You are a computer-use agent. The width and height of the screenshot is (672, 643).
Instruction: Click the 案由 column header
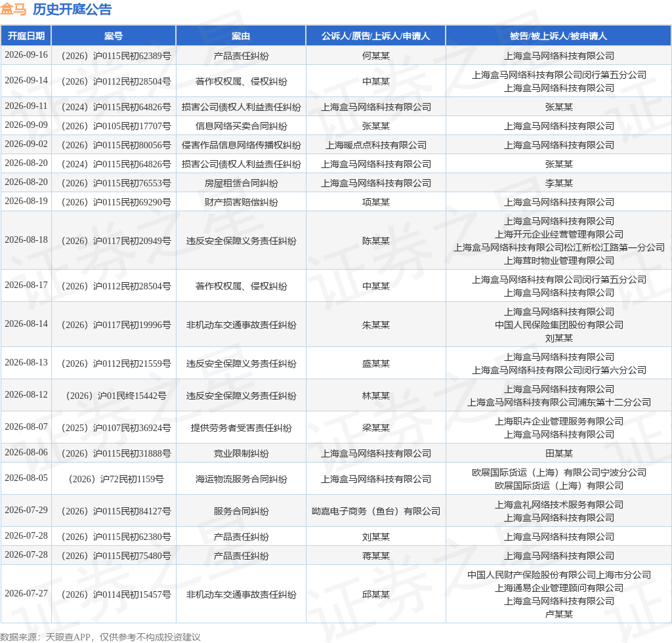pos(241,36)
